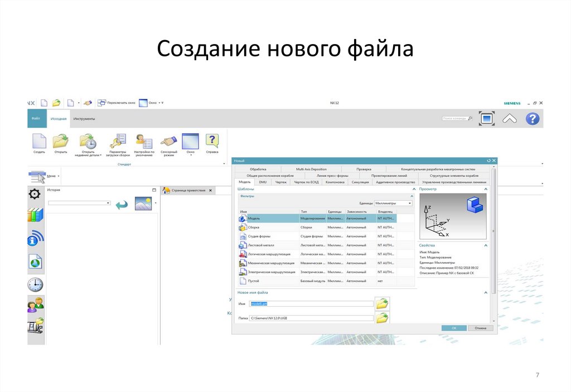The height and width of the screenshot is (392, 571).
Task: Click the Создать new file ribbon icon
Action: [x=39, y=141]
